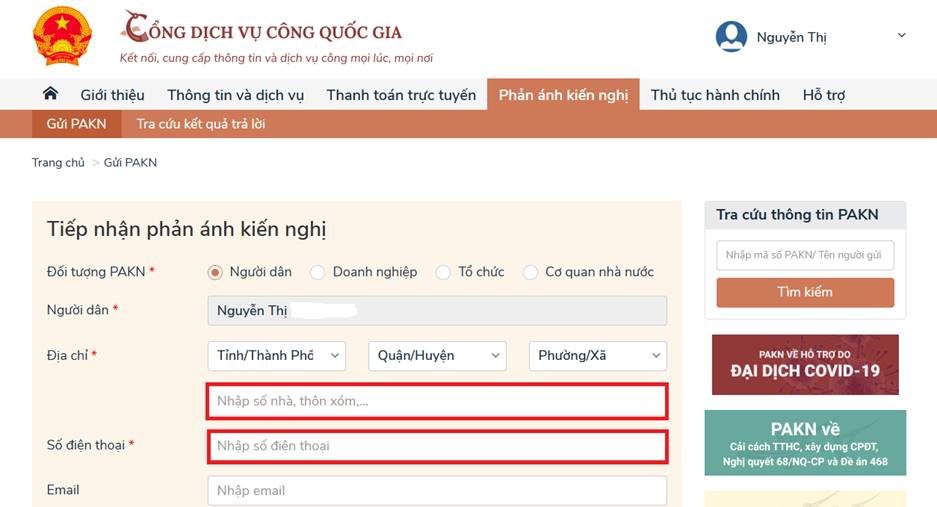This screenshot has width=937, height=507.
Task: Expand the Phường/Xã dropdown
Action: [598, 356]
